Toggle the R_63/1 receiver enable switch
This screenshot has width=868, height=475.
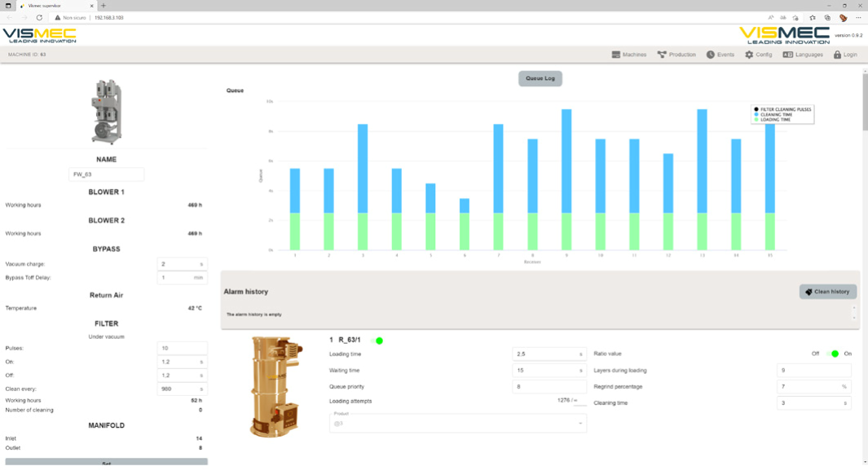377,341
